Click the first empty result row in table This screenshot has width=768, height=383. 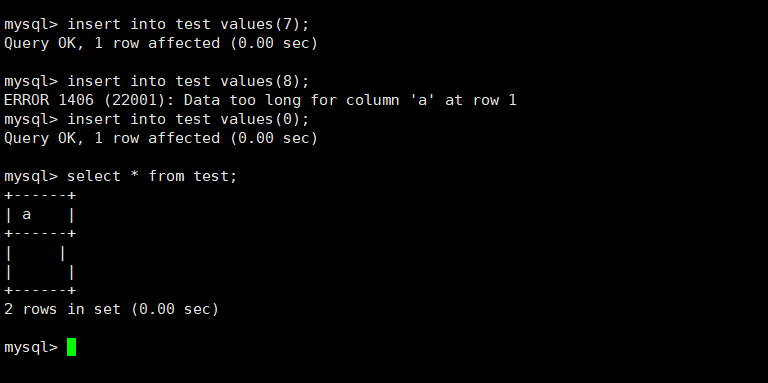coord(35,253)
